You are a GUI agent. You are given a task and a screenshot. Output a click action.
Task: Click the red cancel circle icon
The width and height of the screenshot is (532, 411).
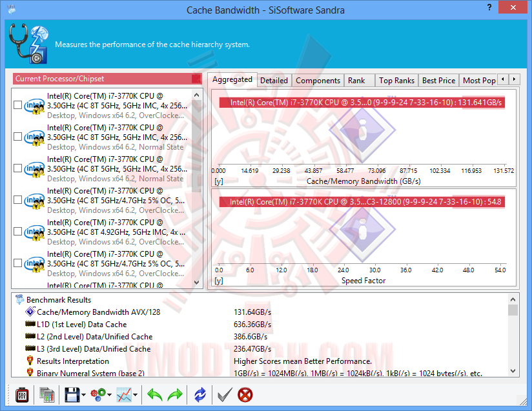coord(245,395)
